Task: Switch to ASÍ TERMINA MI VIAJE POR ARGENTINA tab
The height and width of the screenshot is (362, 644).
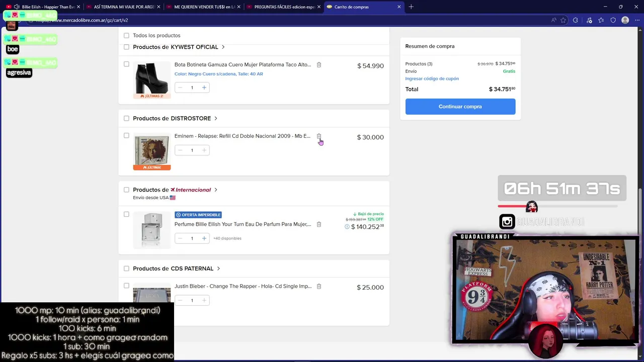Action: coord(124,7)
